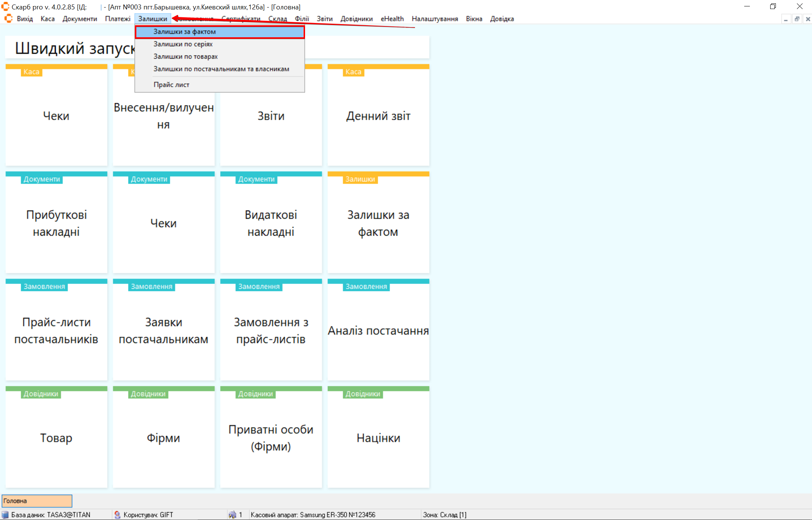812x520 pixels.
Task: Open the Прибуткові накладні tile
Action: point(56,223)
